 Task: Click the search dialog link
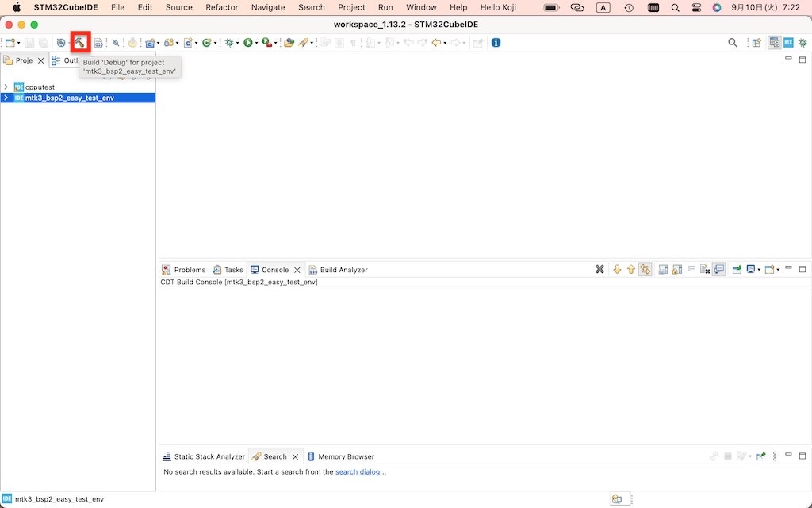click(358, 471)
